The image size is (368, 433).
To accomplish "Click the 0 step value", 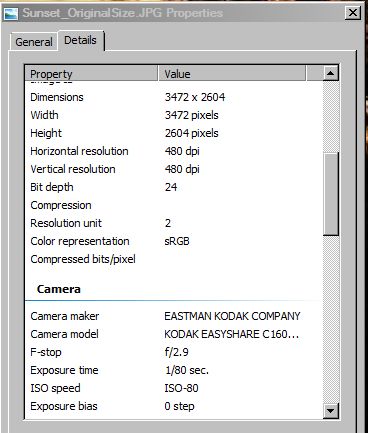I will pos(179,406).
